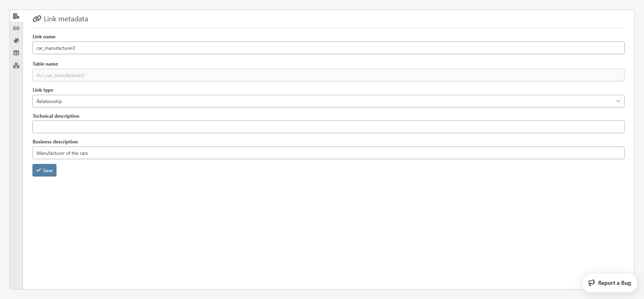The width and height of the screenshot is (644, 299).
Task: Select the table grid sidebar icon
Action: 16,53
